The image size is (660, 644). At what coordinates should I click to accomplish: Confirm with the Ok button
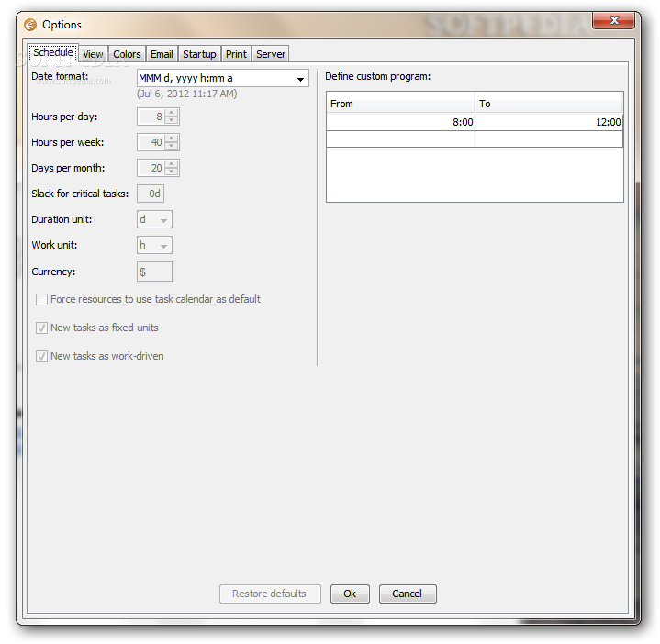350,594
